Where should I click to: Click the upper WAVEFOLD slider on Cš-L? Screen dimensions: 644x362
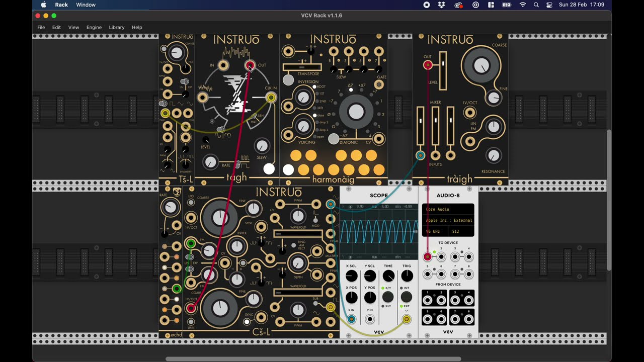point(298,234)
